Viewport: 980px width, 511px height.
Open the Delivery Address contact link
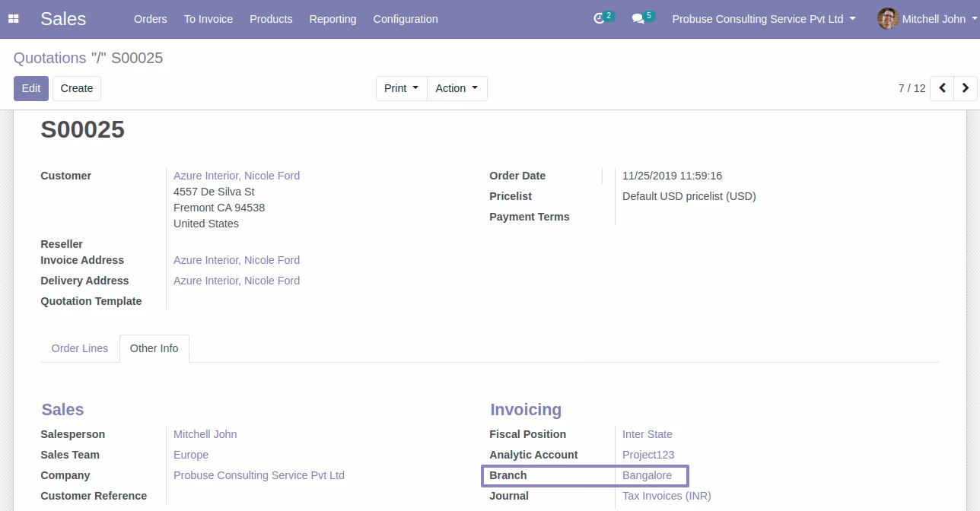(x=237, y=281)
